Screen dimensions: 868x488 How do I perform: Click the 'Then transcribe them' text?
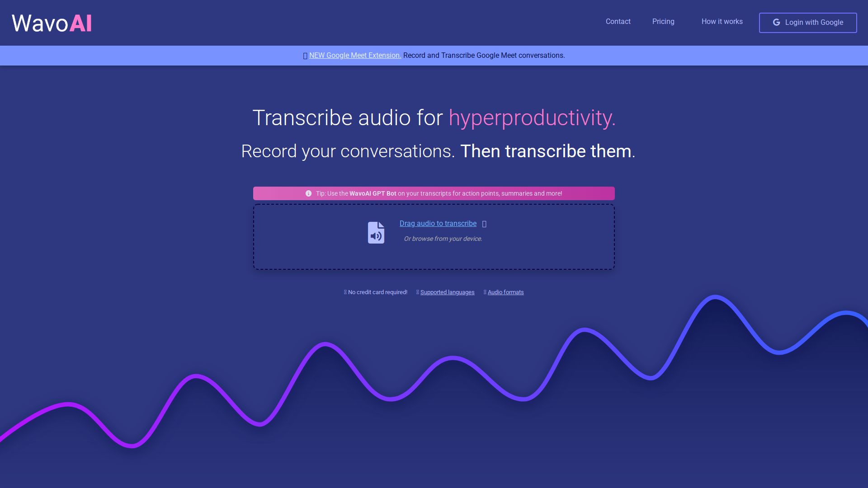(546, 151)
